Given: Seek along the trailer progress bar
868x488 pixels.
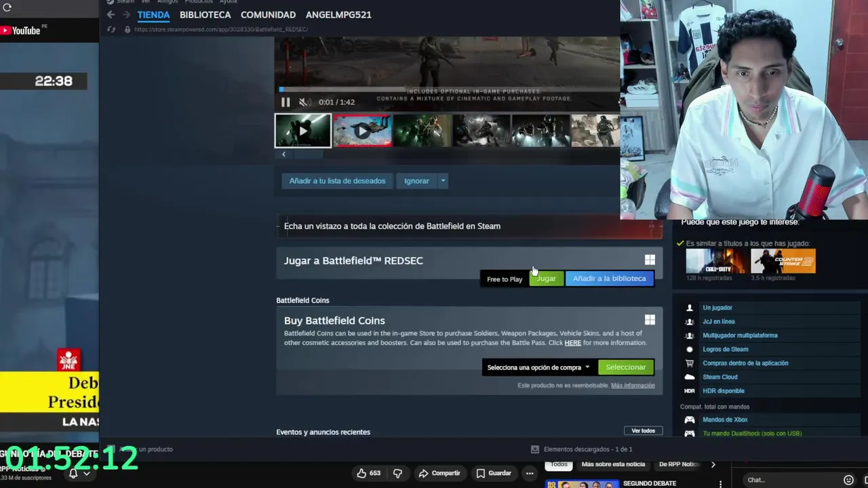Looking at the screenshot, I should click(x=448, y=89).
